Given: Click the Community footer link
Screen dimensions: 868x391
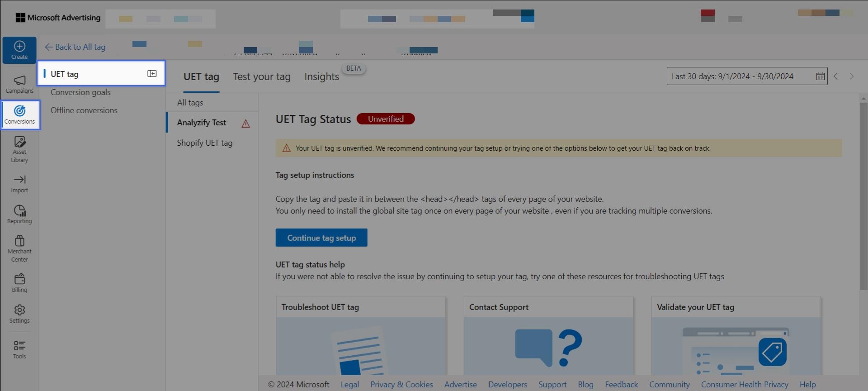Looking at the screenshot, I should click(669, 385).
